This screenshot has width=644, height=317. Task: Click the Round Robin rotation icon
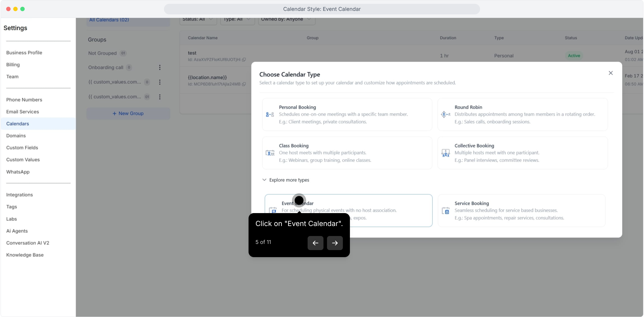point(445,114)
